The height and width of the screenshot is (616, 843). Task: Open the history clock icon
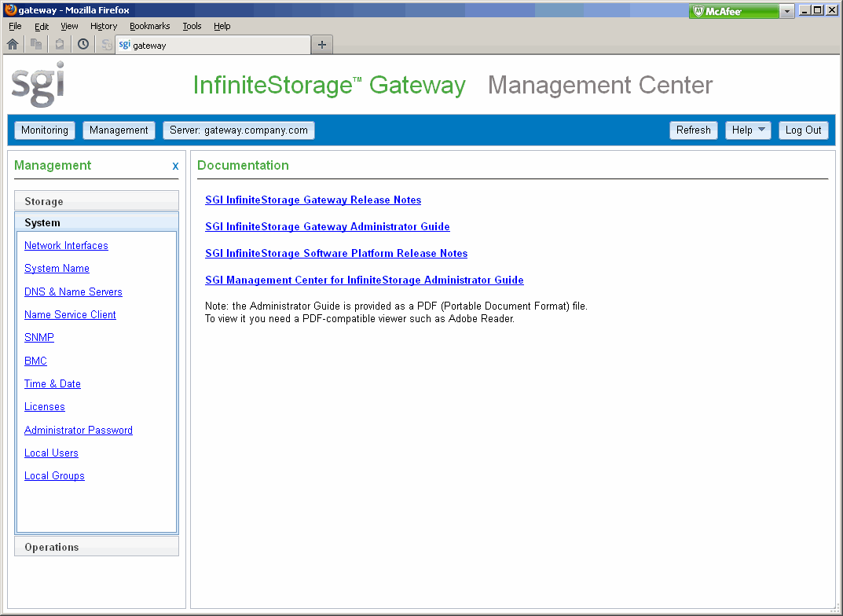[x=83, y=44]
